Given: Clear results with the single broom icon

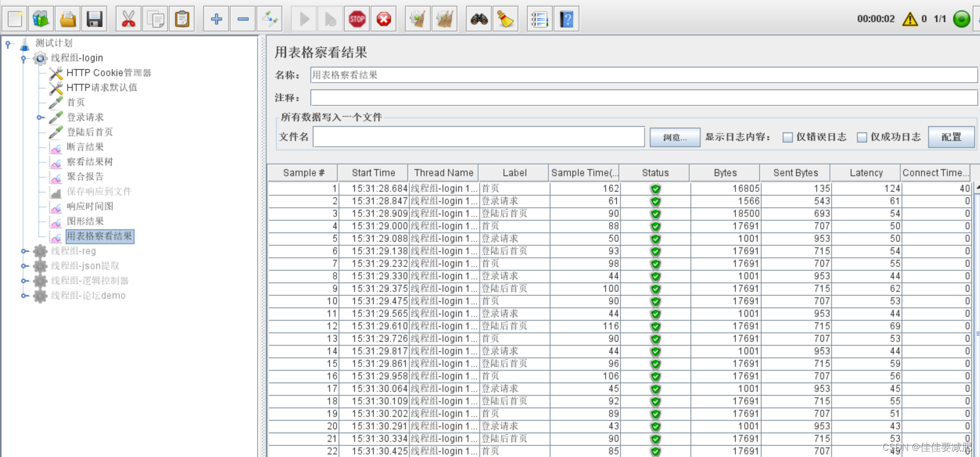Looking at the screenshot, I should point(418,19).
